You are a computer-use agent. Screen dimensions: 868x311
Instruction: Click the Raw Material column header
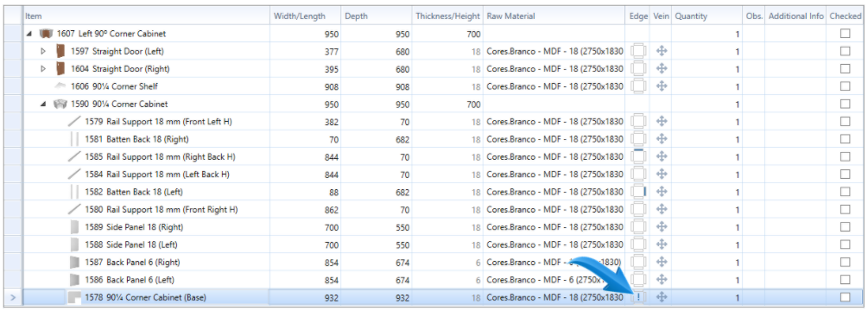pyautogui.click(x=554, y=16)
